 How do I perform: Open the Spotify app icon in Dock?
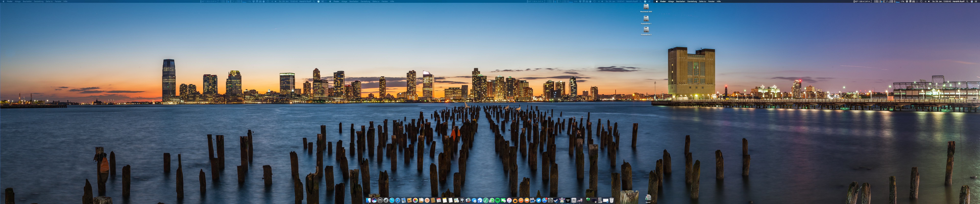click(x=498, y=200)
